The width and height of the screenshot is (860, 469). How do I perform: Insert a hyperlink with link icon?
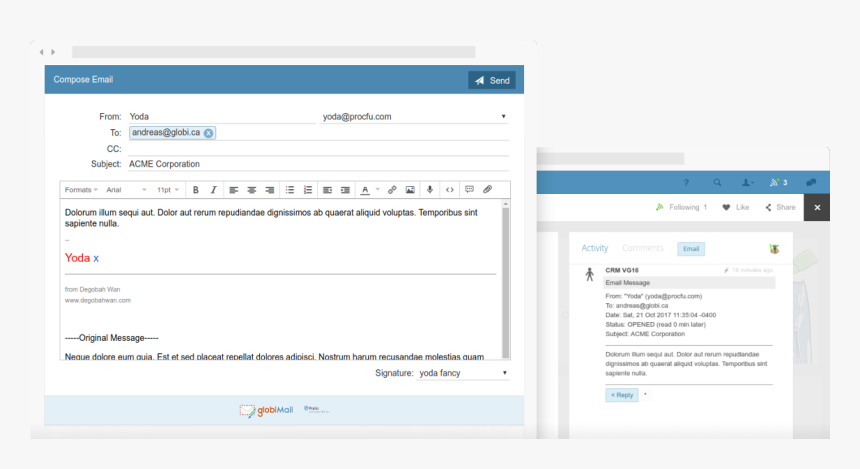point(392,190)
